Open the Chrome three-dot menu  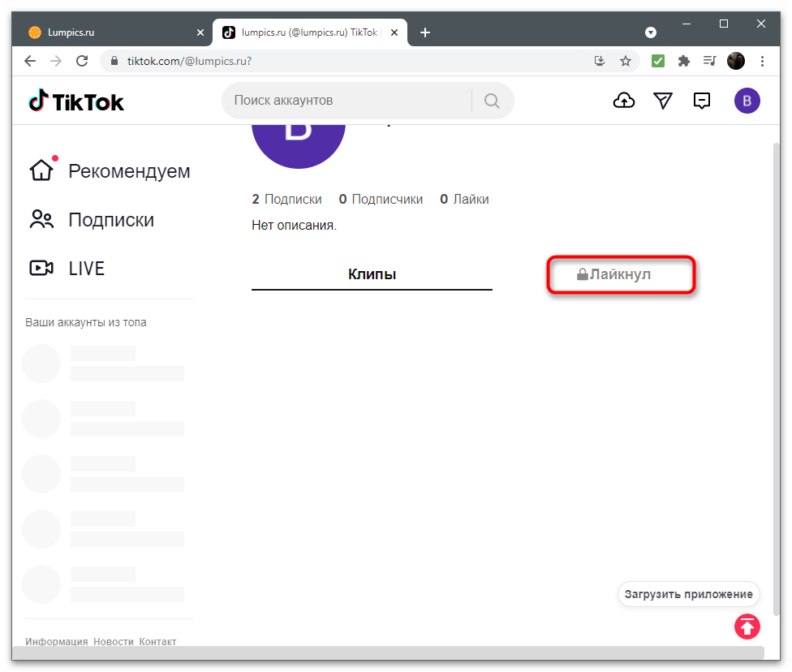pos(762,61)
